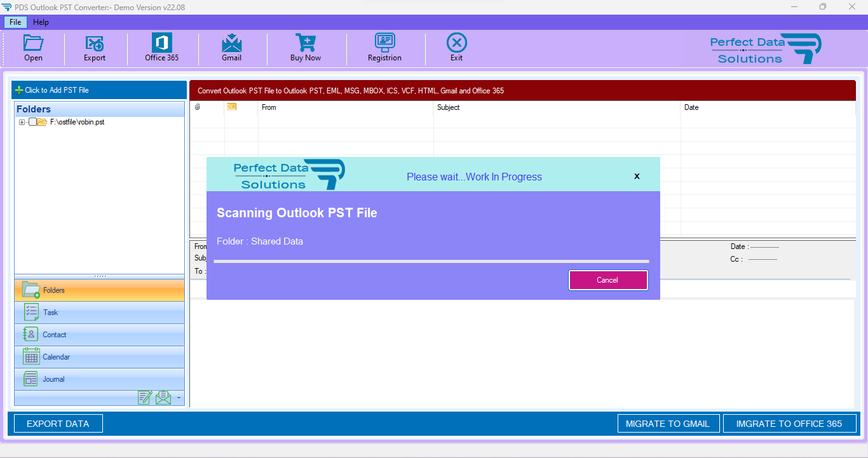Click the navigation pane splitter grip

(x=100, y=276)
